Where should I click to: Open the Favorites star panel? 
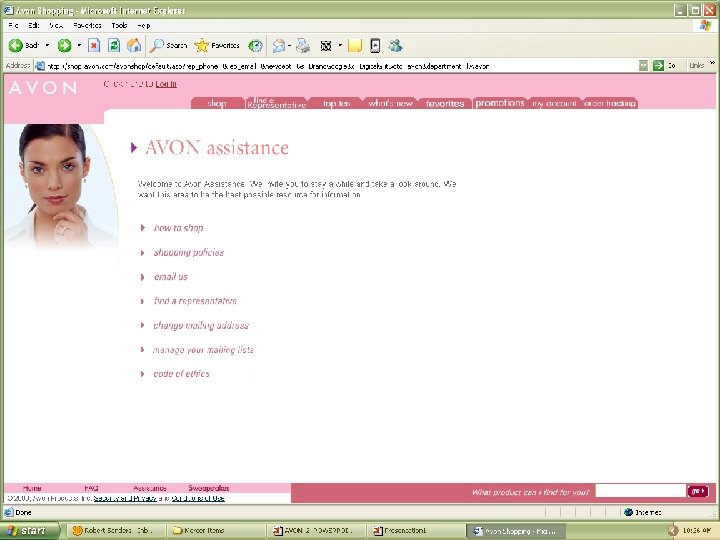217,45
